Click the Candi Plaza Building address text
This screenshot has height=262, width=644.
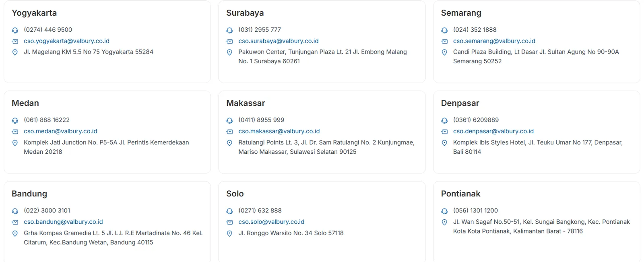click(536, 56)
